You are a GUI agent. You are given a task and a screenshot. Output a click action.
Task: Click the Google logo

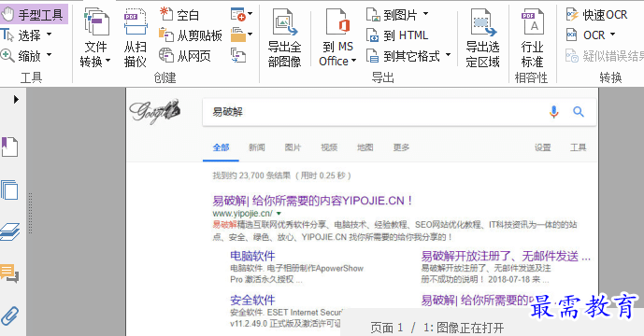[155, 111]
